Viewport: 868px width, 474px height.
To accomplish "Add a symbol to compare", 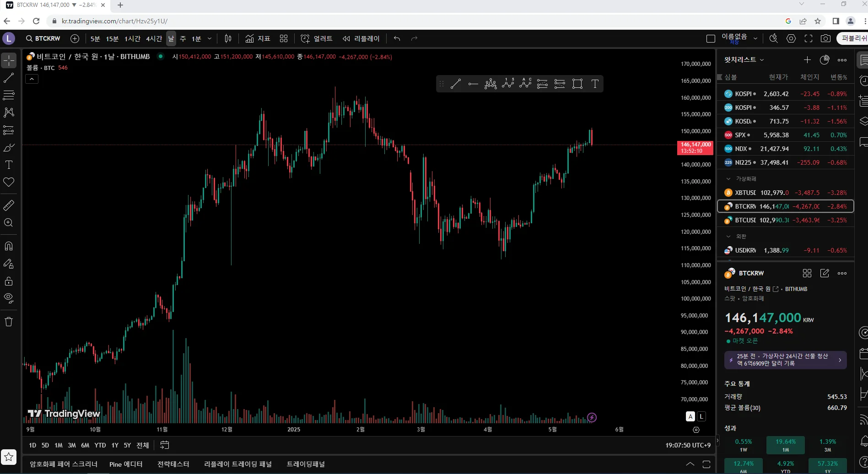I will (75, 38).
